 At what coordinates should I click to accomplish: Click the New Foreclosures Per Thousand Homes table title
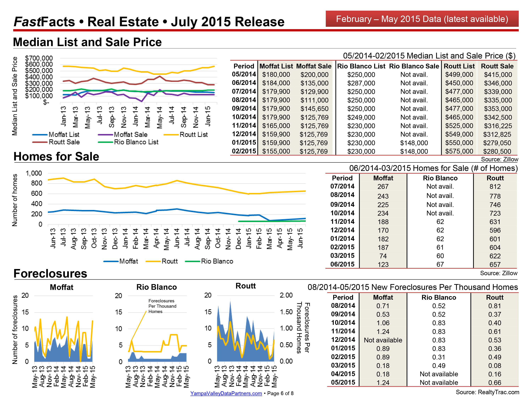(x=413, y=287)
